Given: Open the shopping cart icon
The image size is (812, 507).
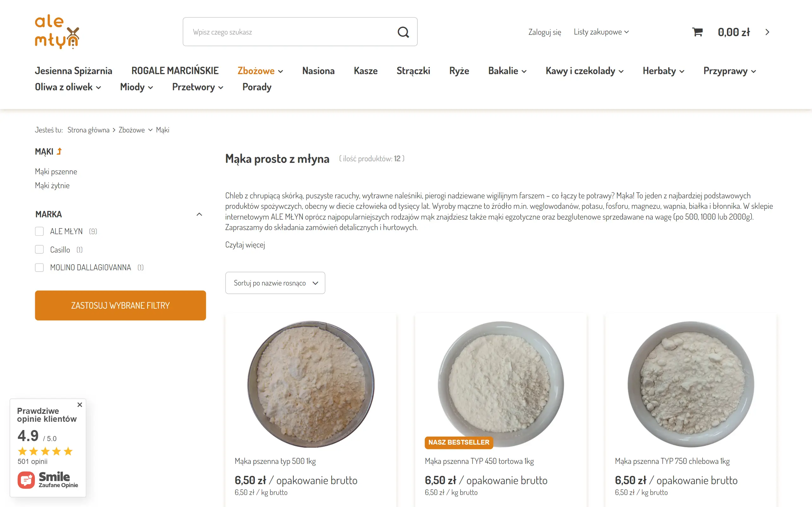Looking at the screenshot, I should (697, 32).
